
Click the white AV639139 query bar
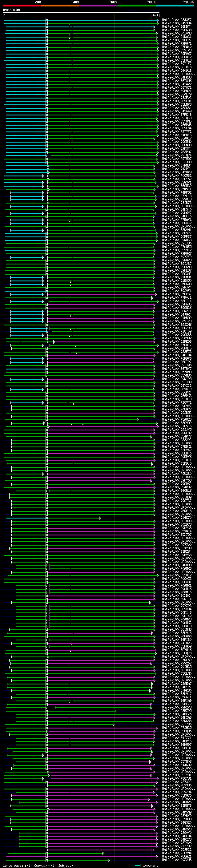click(x=81, y=13)
